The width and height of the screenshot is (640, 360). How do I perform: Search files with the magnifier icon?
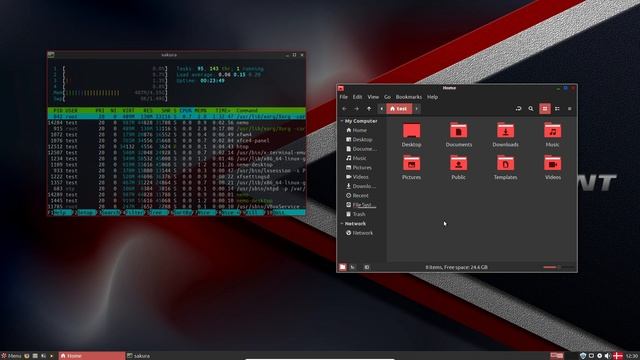531,109
